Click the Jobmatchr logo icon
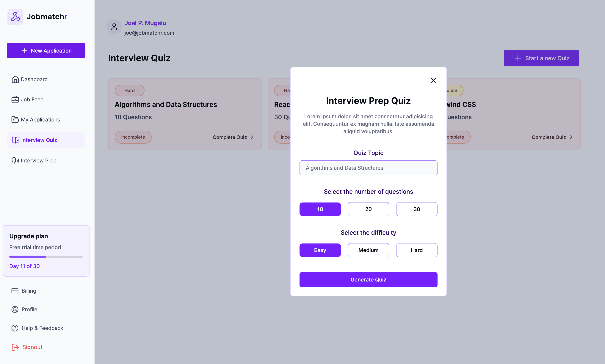Viewport: 605px width, 364px height. [15, 17]
